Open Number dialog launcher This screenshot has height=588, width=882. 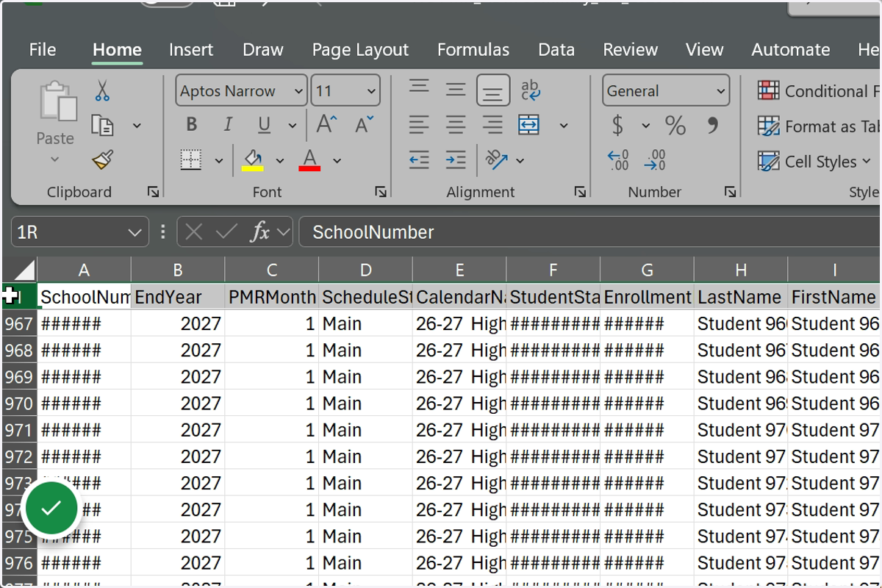[730, 192]
